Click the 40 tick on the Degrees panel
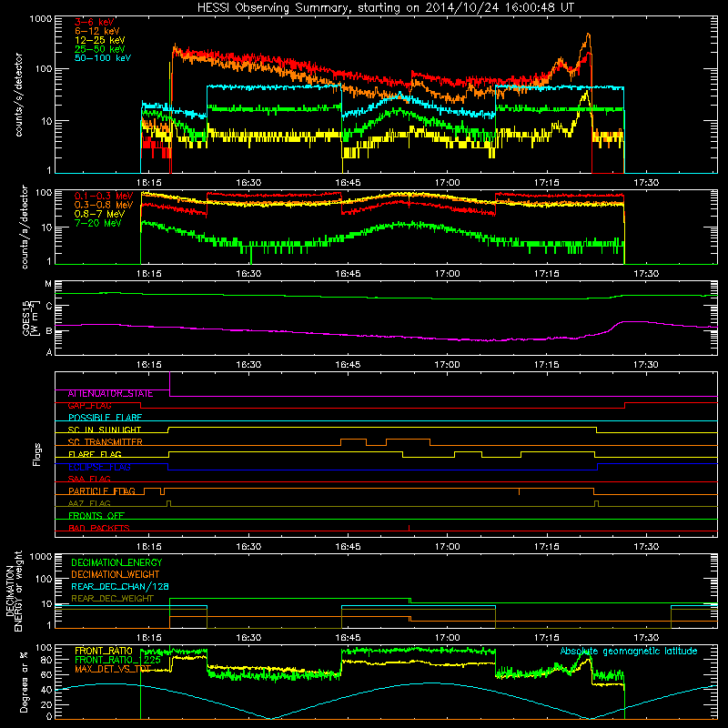Screen dimensions: 728x728 (46, 690)
